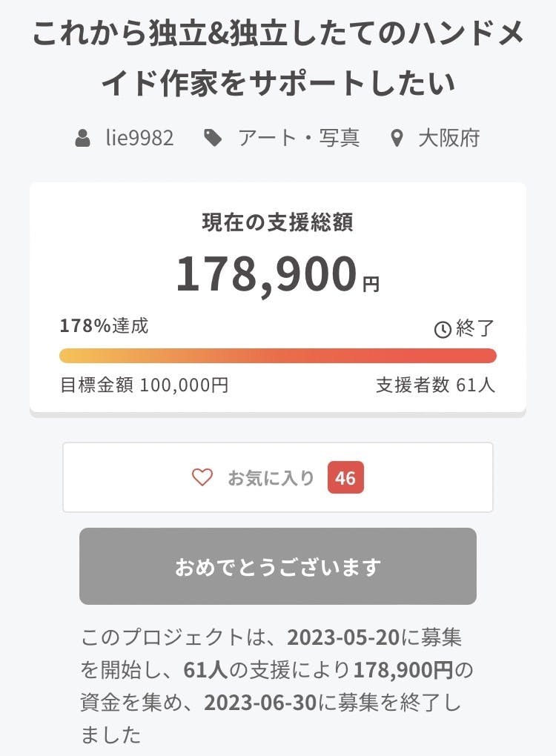Click the clock icon beside 終了
The image size is (556, 756).
click(442, 330)
